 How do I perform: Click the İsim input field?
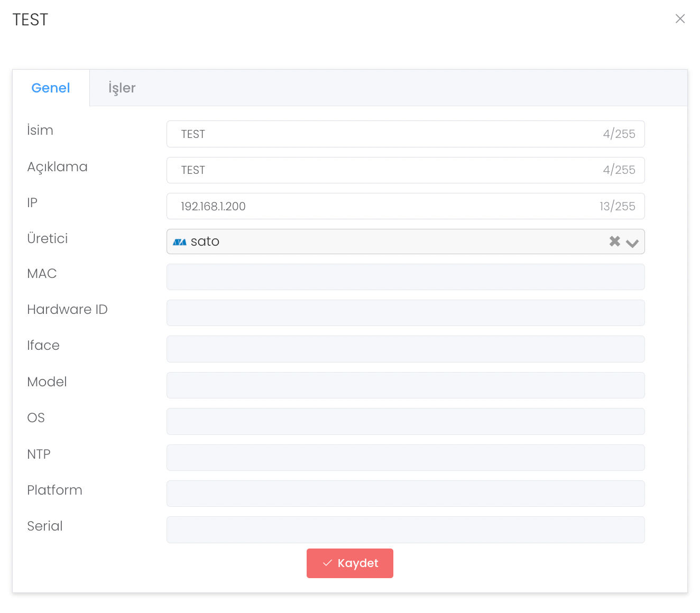click(386, 134)
